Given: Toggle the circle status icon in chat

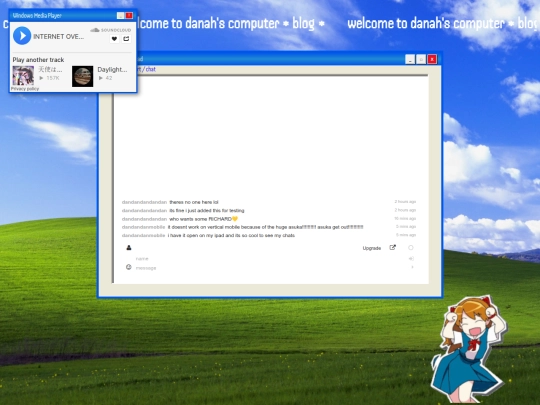Looking at the screenshot, I should point(411,248).
